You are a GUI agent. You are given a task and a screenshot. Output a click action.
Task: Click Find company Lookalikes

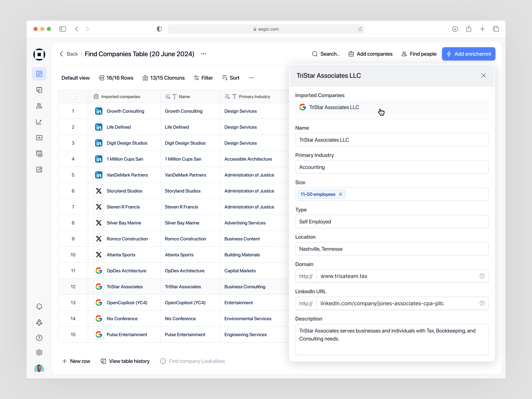(192, 361)
